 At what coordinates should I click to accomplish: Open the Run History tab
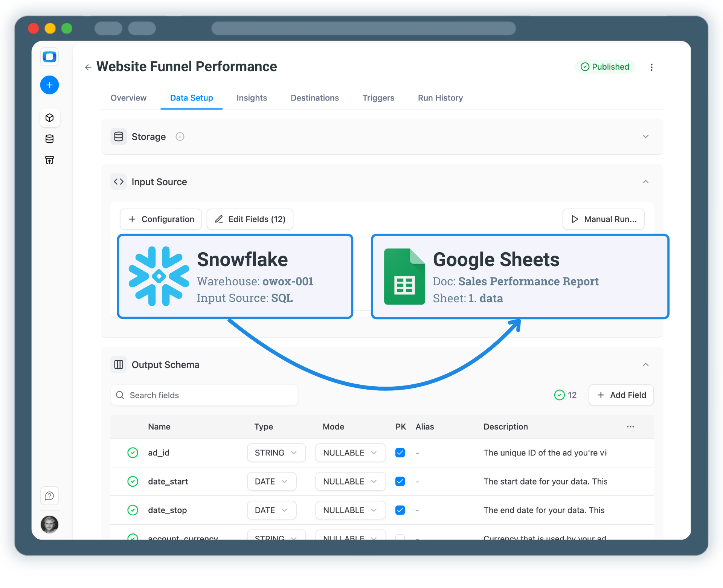(440, 98)
